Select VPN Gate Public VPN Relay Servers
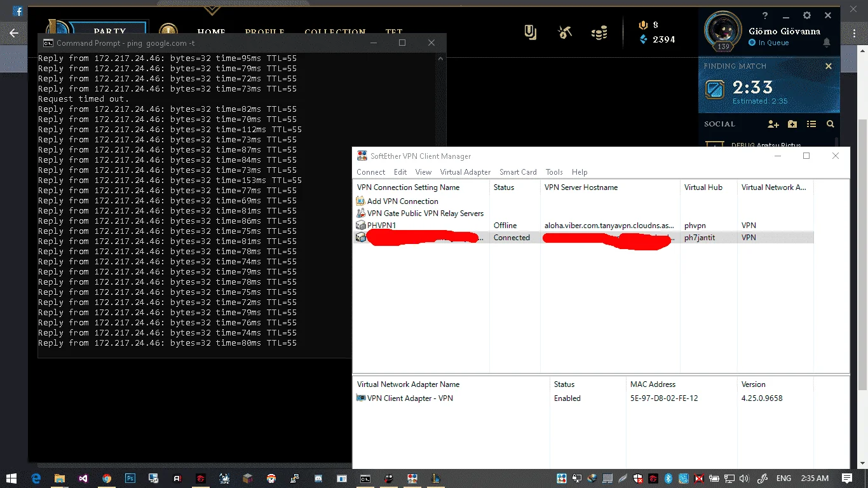 420,213
